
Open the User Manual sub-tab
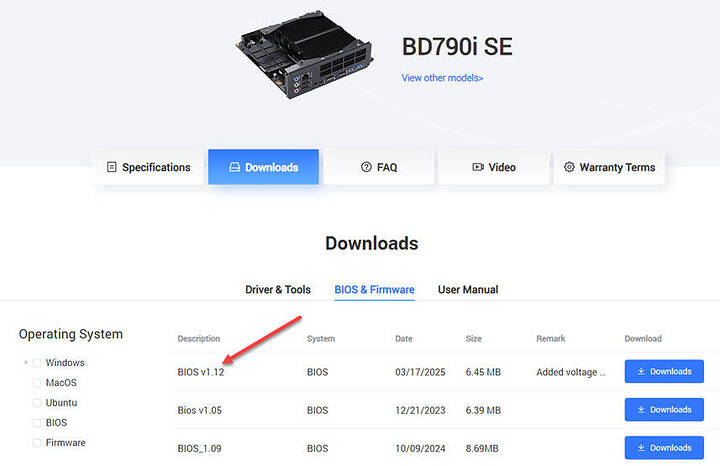tap(468, 290)
